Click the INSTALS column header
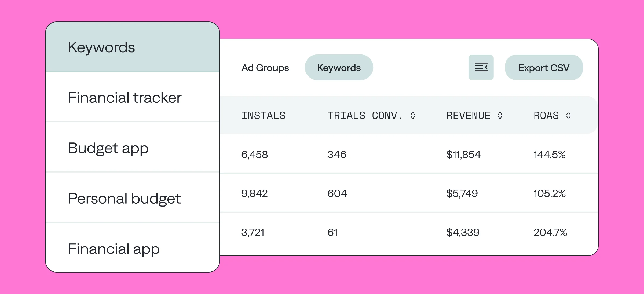This screenshot has width=644, height=294. pos(263,116)
